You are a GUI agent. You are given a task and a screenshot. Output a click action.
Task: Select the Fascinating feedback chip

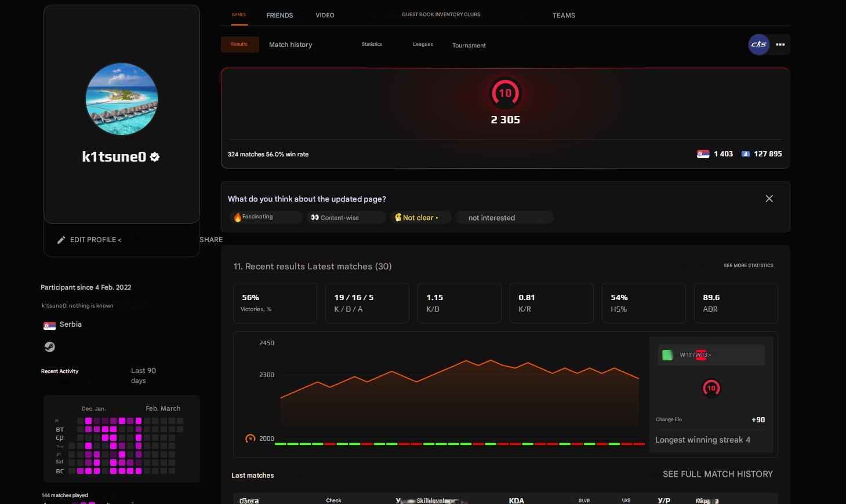[x=265, y=217]
